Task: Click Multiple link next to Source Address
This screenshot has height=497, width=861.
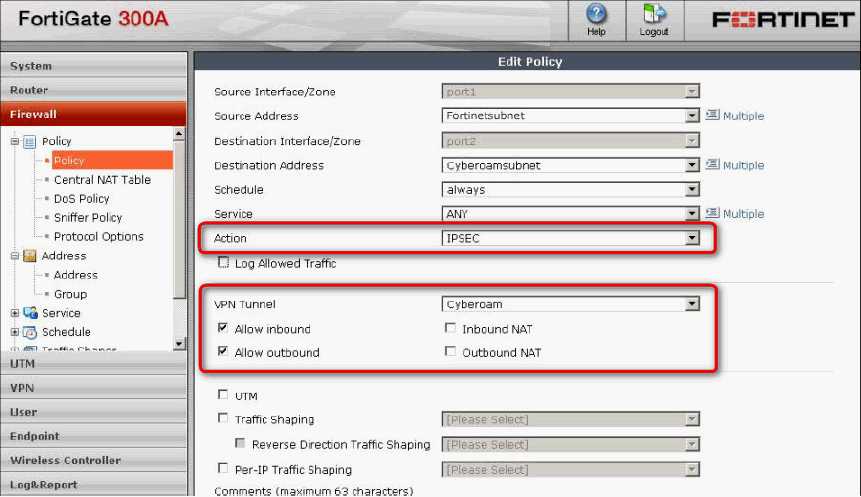Action: 743,116
